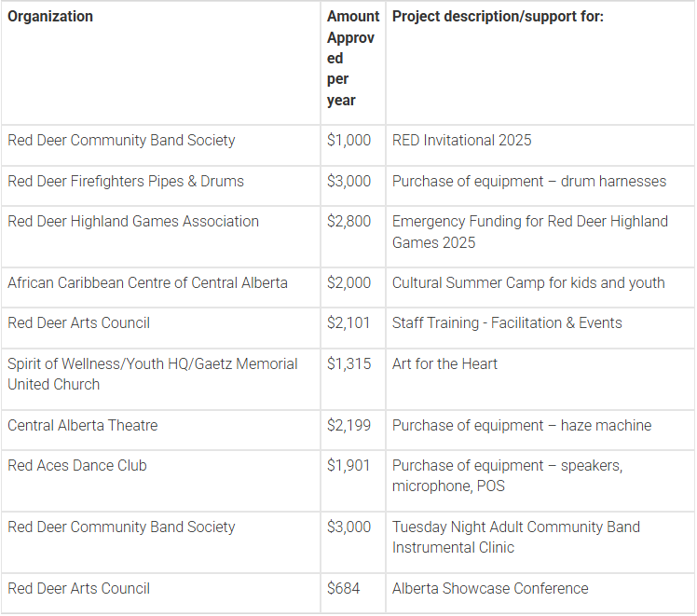Click the Project description/support for header
The width and height of the screenshot is (697, 616).
point(498,17)
